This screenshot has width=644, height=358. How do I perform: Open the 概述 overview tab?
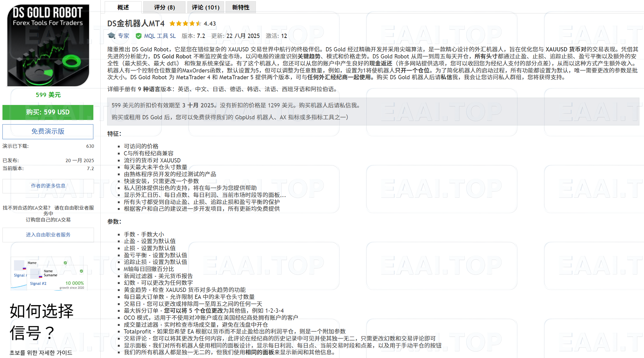(123, 7)
